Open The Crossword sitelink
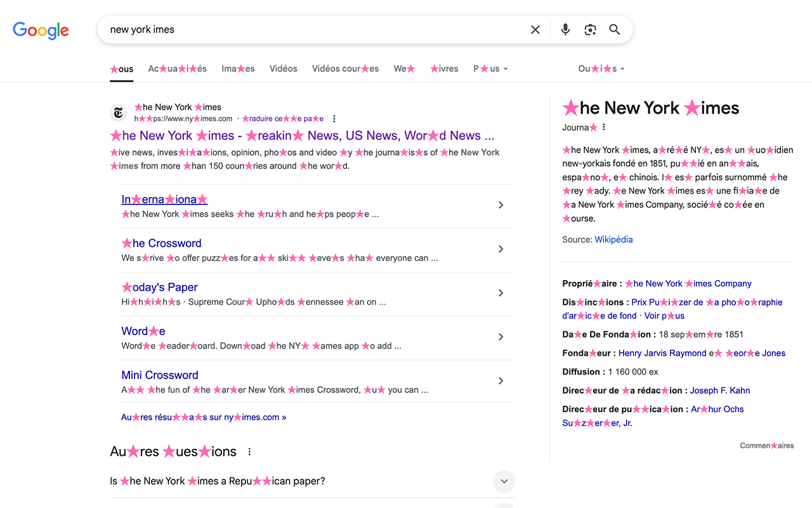The height and width of the screenshot is (508, 812). tap(161, 243)
